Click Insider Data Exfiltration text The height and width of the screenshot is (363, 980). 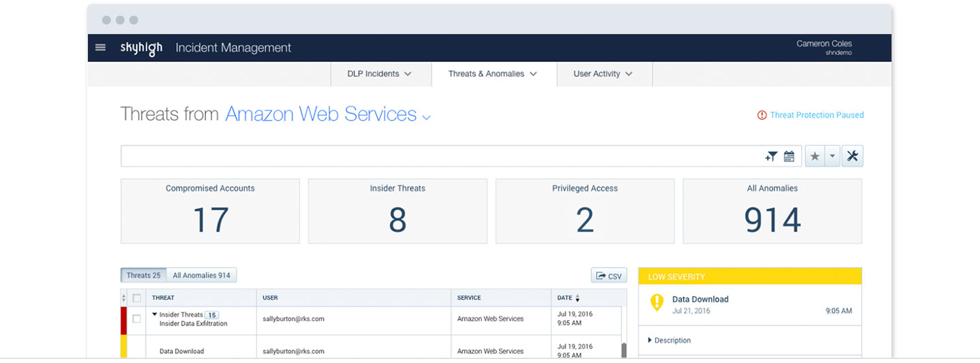pos(193,323)
